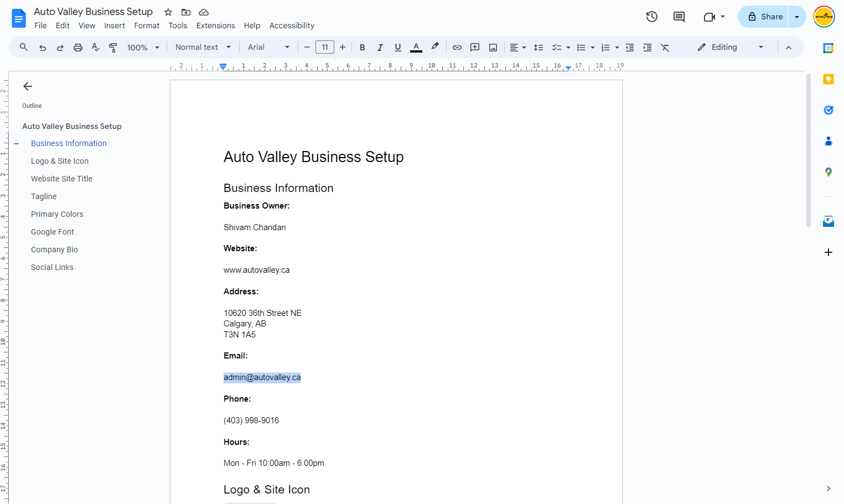The width and height of the screenshot is (844, 504).
Task: Click the move to folder icon
Action: [186, 12]
